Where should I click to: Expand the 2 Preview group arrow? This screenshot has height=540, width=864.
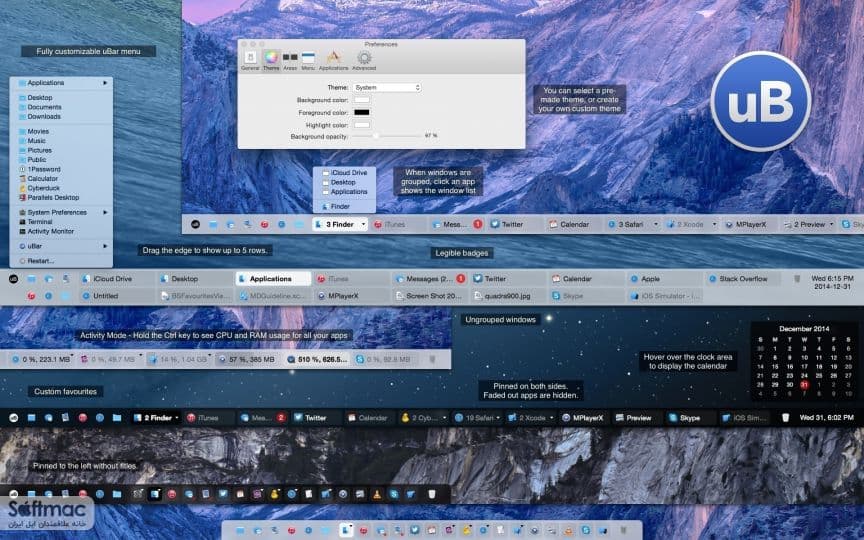click(831, 224)
